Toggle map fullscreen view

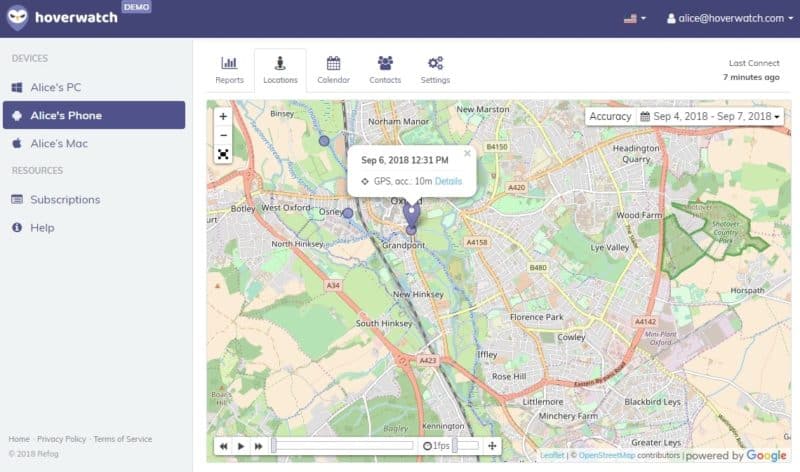pos(223,154)
